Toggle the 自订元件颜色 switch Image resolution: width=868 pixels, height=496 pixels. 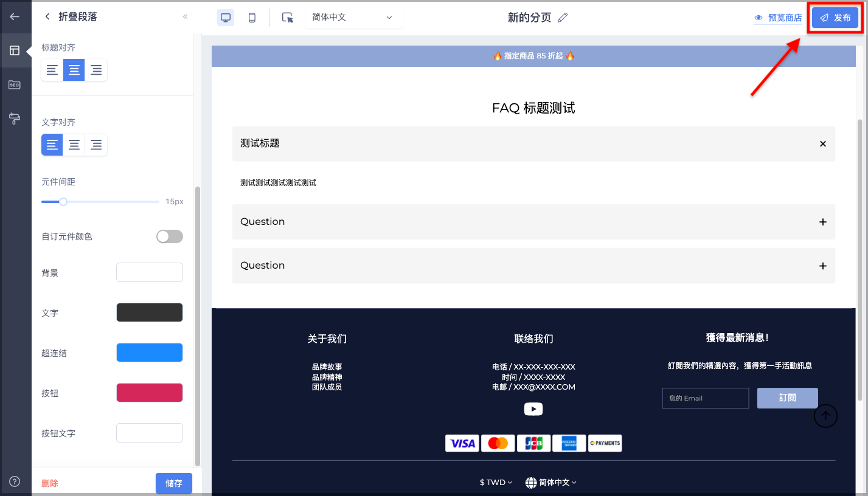170,236
